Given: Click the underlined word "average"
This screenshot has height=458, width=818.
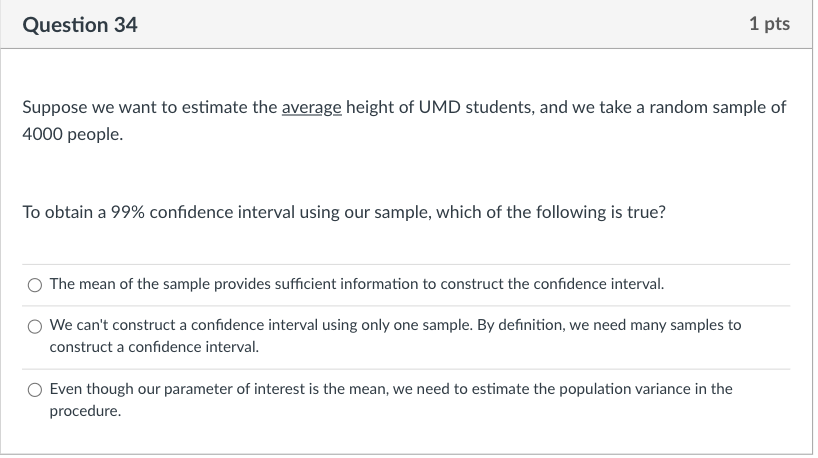Looking at the screenshot, I should point(311,107).
